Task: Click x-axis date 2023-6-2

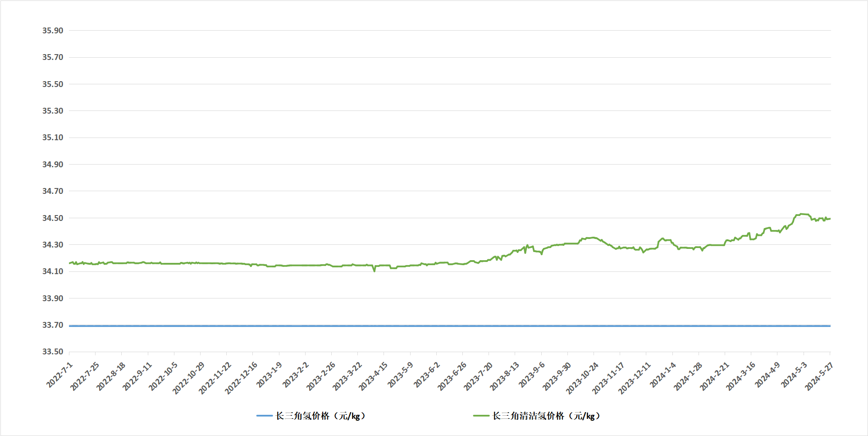Action: tap(426, 375)
